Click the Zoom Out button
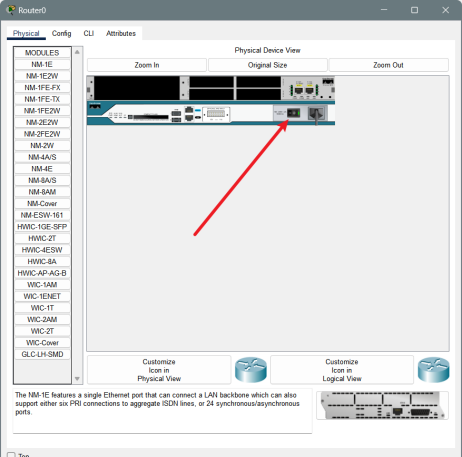Image resolution: width=462 pixels, height=457 pixels. point(389,65)
